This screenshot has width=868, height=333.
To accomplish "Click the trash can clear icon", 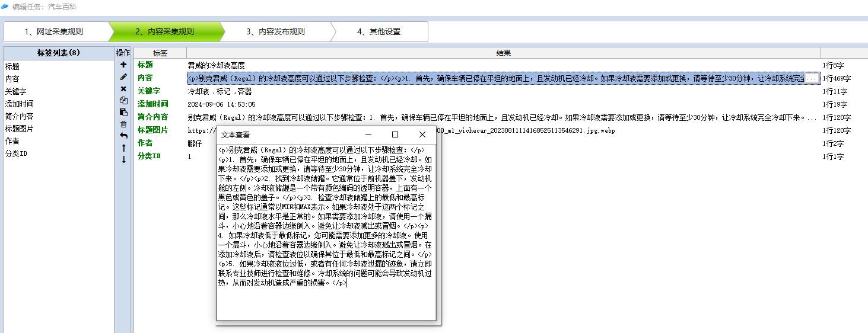I will [x=123, y=124].
